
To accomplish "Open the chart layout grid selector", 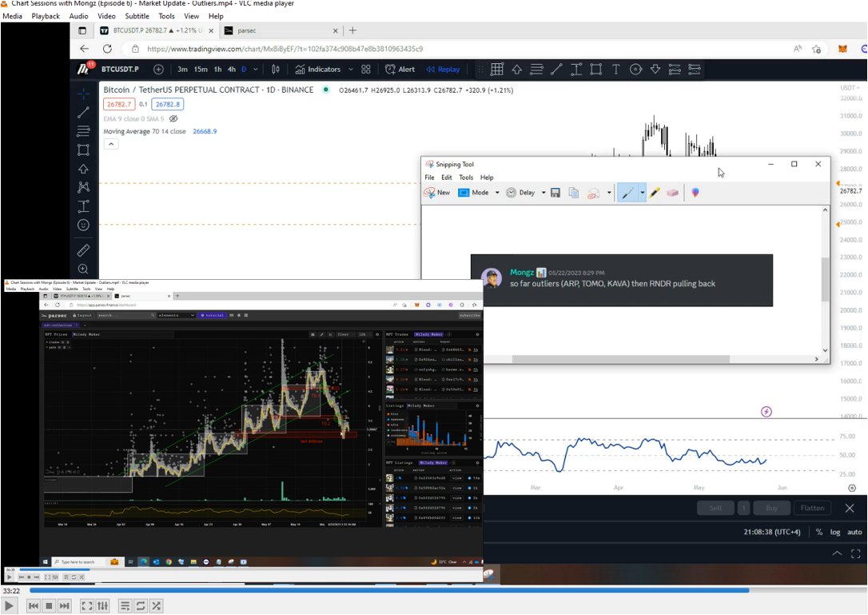I will 365,70.
